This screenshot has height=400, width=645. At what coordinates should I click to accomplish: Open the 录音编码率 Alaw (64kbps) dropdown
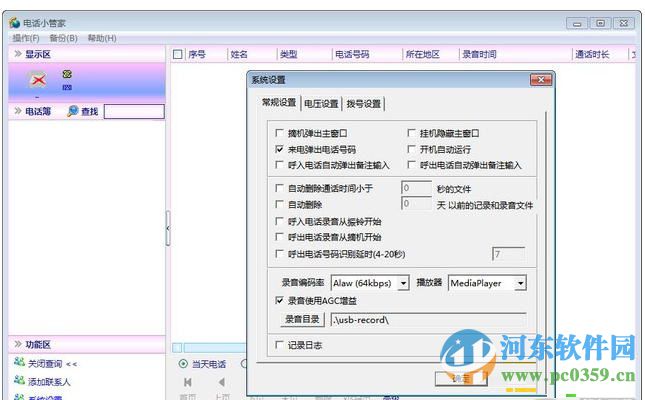[404, 283]
